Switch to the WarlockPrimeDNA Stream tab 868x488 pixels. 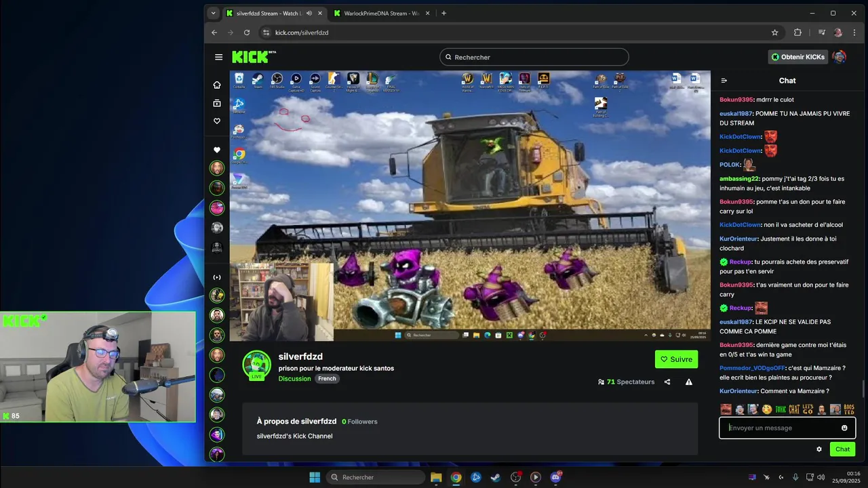click(x=380, y=13)
